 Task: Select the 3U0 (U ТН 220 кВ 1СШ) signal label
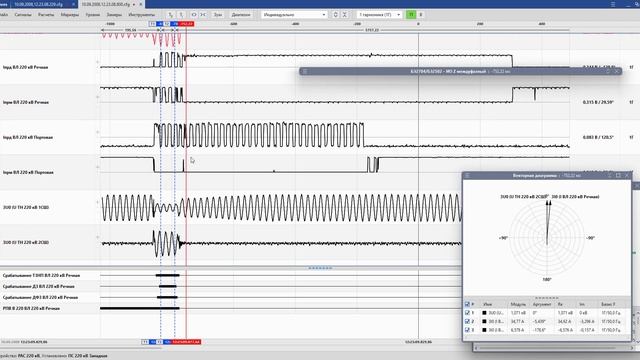[25, 207]
